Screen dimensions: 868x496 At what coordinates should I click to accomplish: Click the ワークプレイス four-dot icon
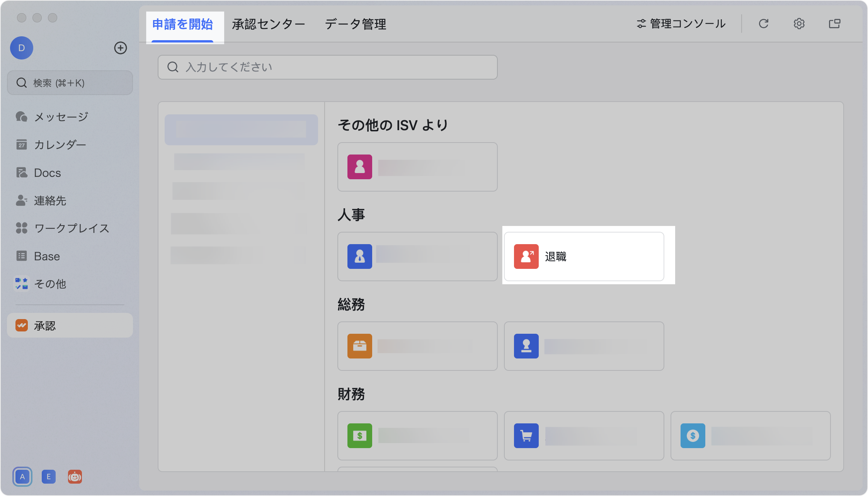click(22, 228)
